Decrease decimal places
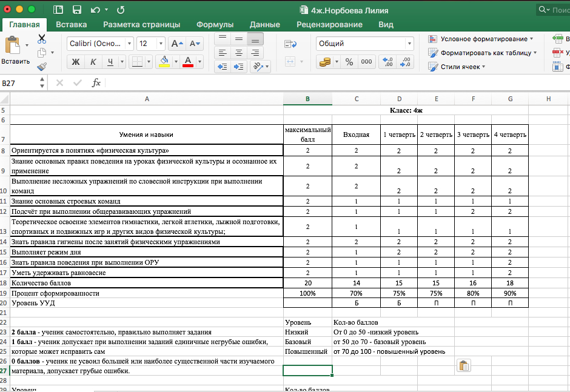 click(405, 62)
